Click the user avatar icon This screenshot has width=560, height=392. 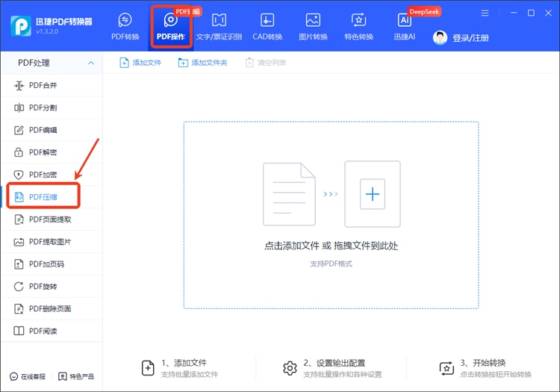(x=441, y=37)
